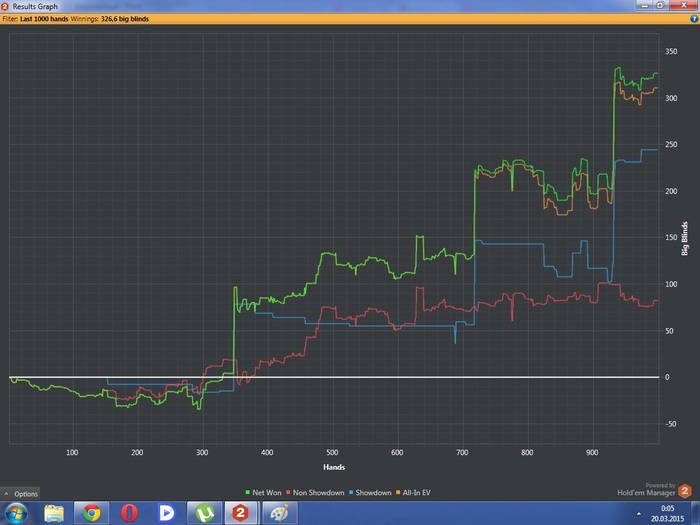Click the green Net Won color square
The image size is (700, 525).
point(248,492)
